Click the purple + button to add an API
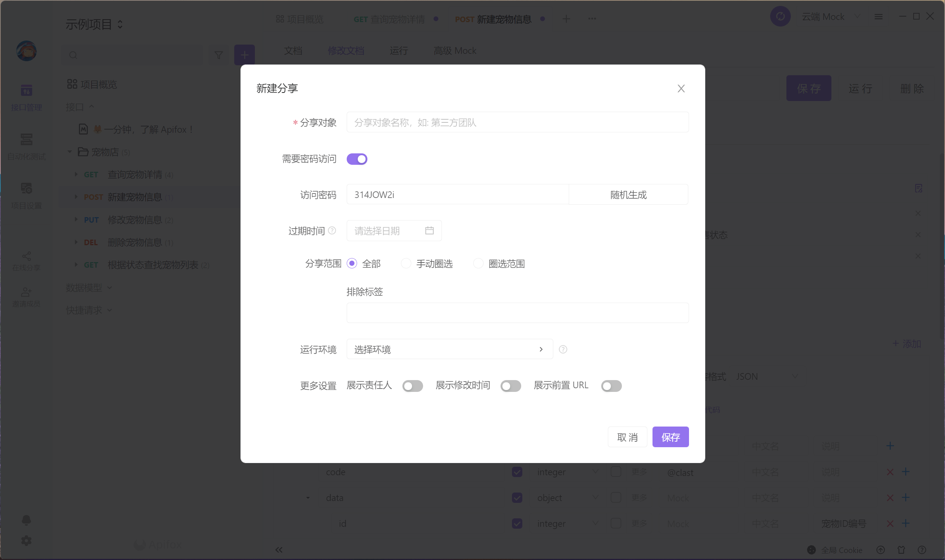 244,55
